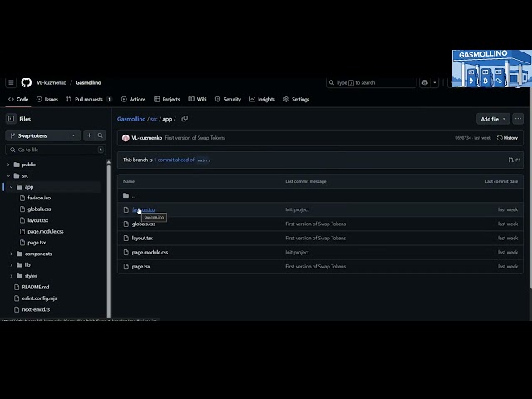Select page.module.css in the file tree
Viewport: 532px width, 399px height.
[x=46, y=231]
